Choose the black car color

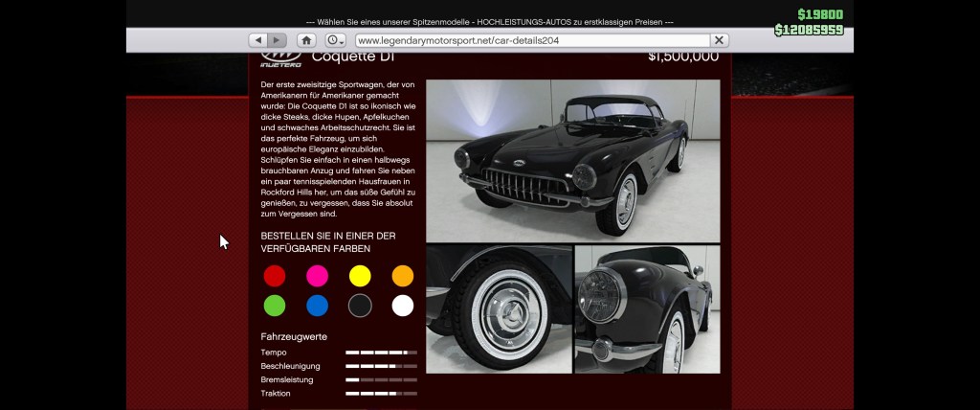360,306
